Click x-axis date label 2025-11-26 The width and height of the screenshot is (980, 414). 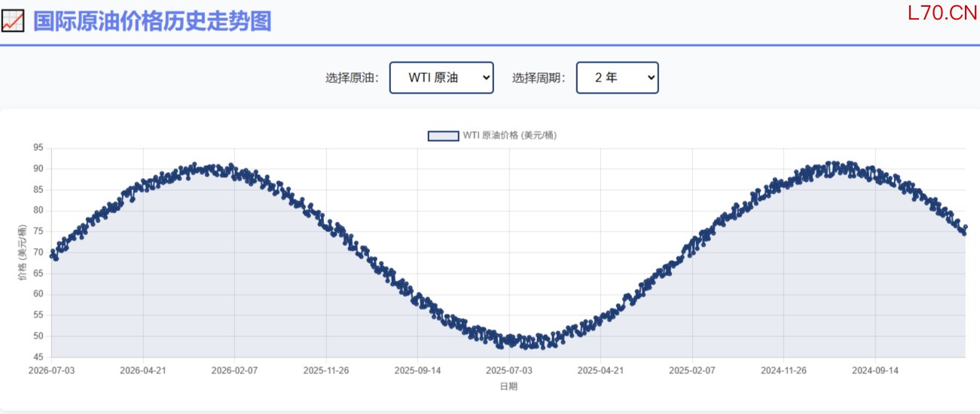click(326, 371)
